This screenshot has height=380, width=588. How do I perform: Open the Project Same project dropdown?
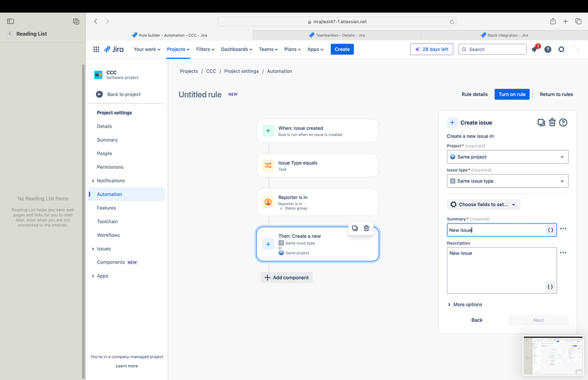click(507, 156)
